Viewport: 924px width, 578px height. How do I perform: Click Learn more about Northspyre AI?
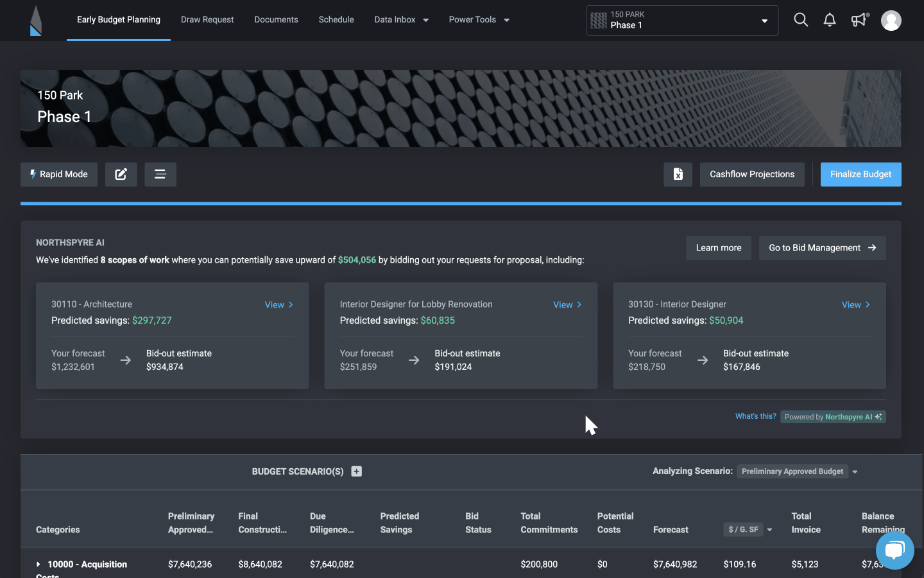pyautogui.click(x=719, y=248)
